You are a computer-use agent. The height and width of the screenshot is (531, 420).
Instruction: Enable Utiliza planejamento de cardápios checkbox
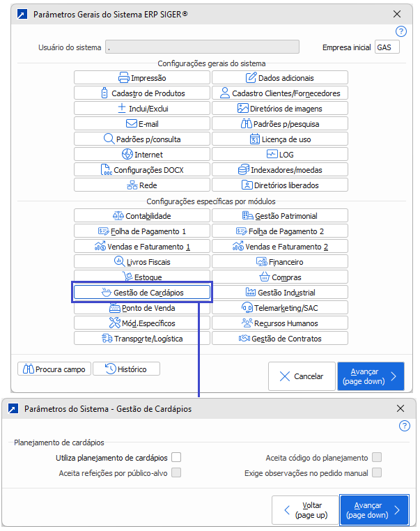(x=176, y=457)
